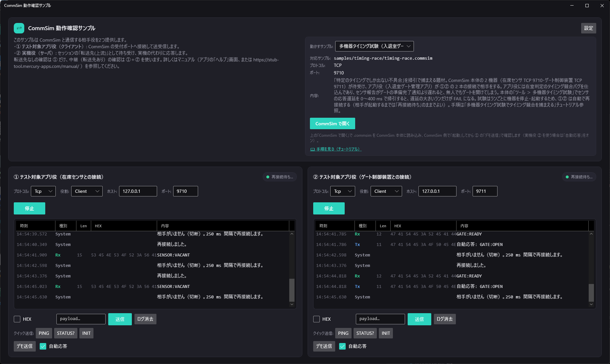The height and width of the screenshot is (364, 610).
Task: Open panel ② 役割 Client dropdown
Action: [386, 191]
